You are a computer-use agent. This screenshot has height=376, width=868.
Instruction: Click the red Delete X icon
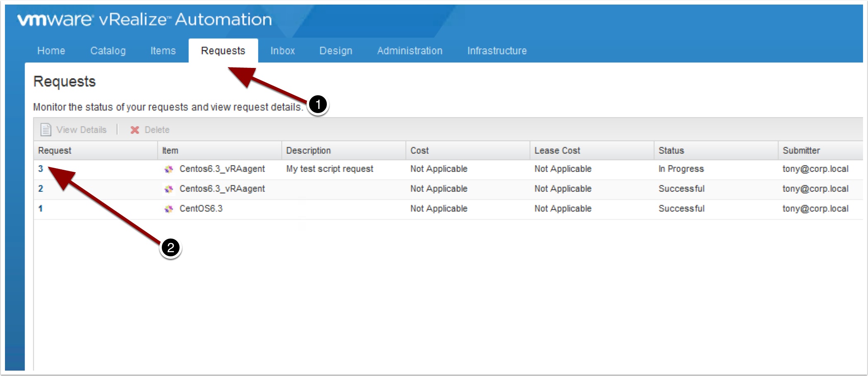tap(134, 130)
